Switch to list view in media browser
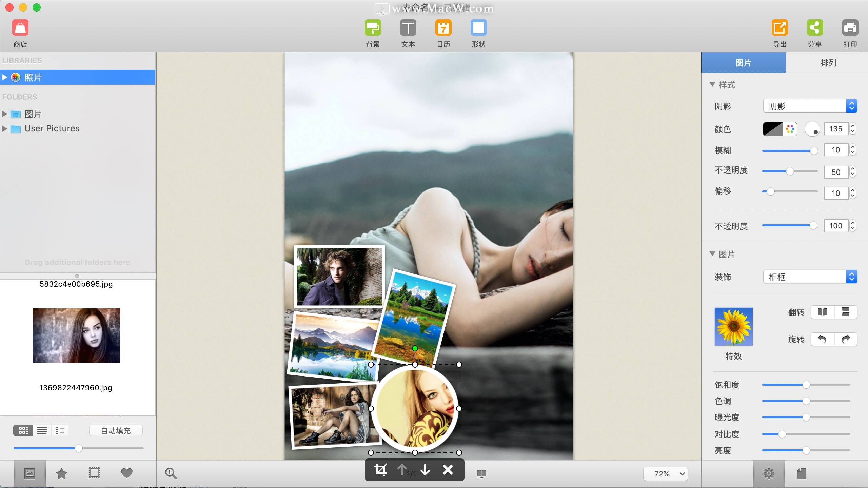The width and height of the screenshot is (868, 488). (42, 430)
